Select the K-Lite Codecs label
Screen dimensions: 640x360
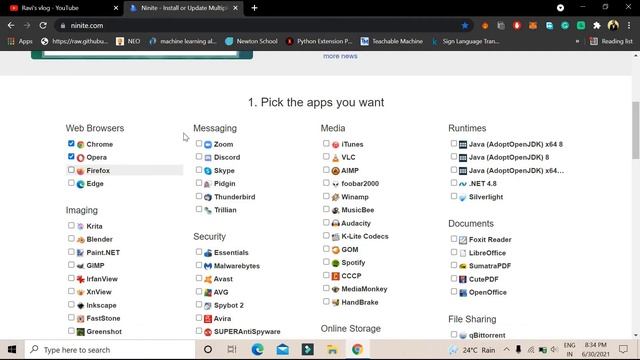pyautogui.click(x=365, y=236)
